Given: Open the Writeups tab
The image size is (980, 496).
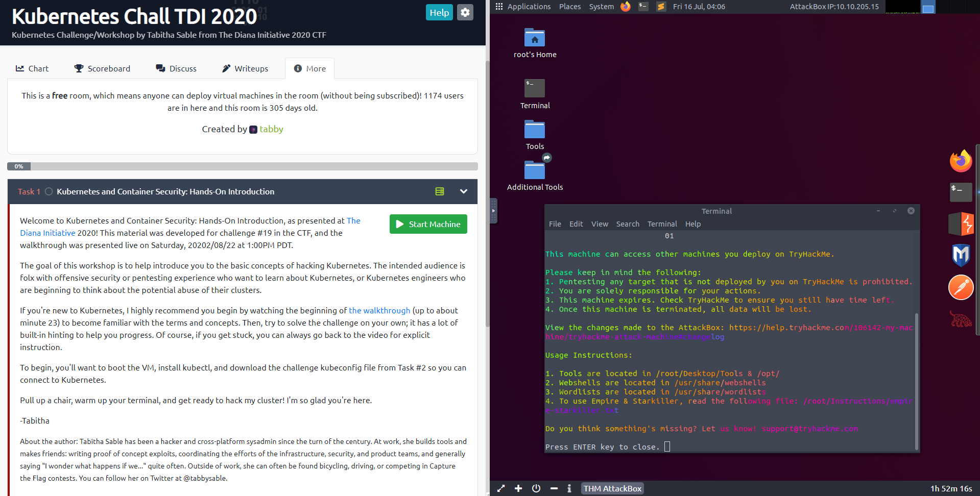Looking at the screenshot, I should tap(245, 68).
